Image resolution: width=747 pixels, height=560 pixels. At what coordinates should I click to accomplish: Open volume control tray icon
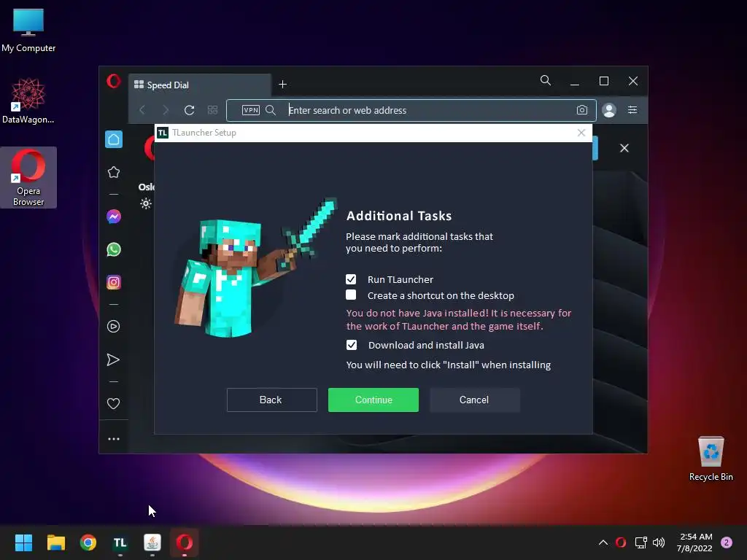point(659,542)
